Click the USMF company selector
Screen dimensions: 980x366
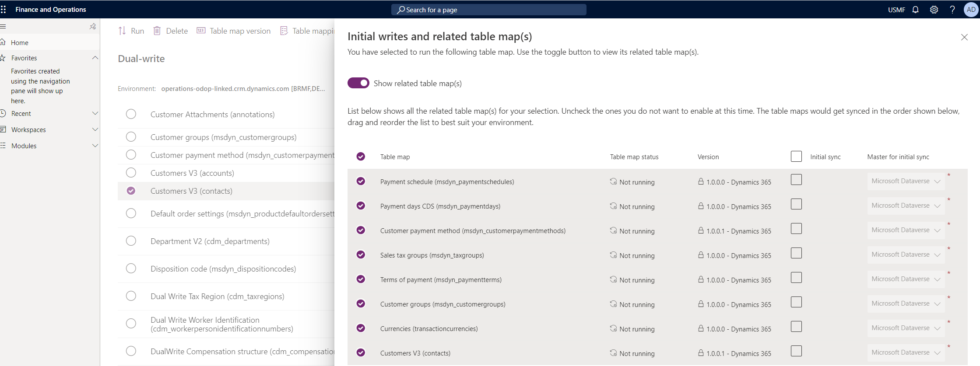coord(896,10)
